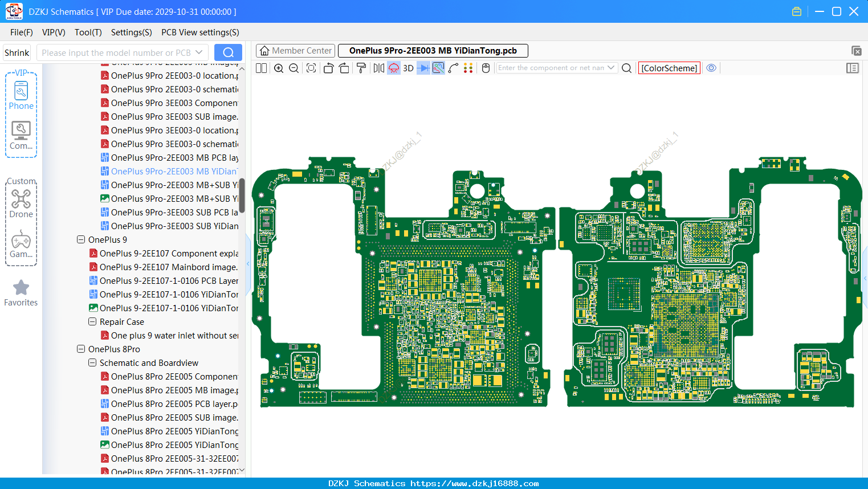Toggle the net routing highlight tool
868x489 pixels.
click(x=438, y=68)
